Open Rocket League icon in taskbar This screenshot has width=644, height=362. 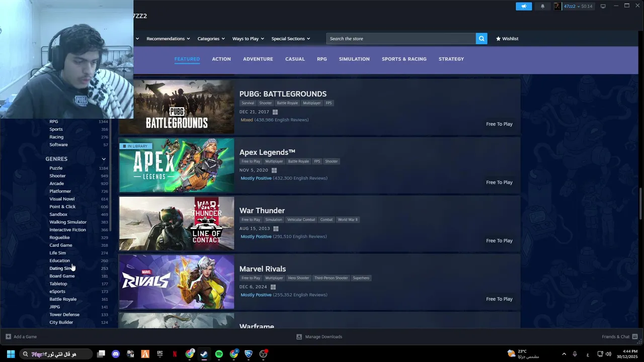click(249, 354)
